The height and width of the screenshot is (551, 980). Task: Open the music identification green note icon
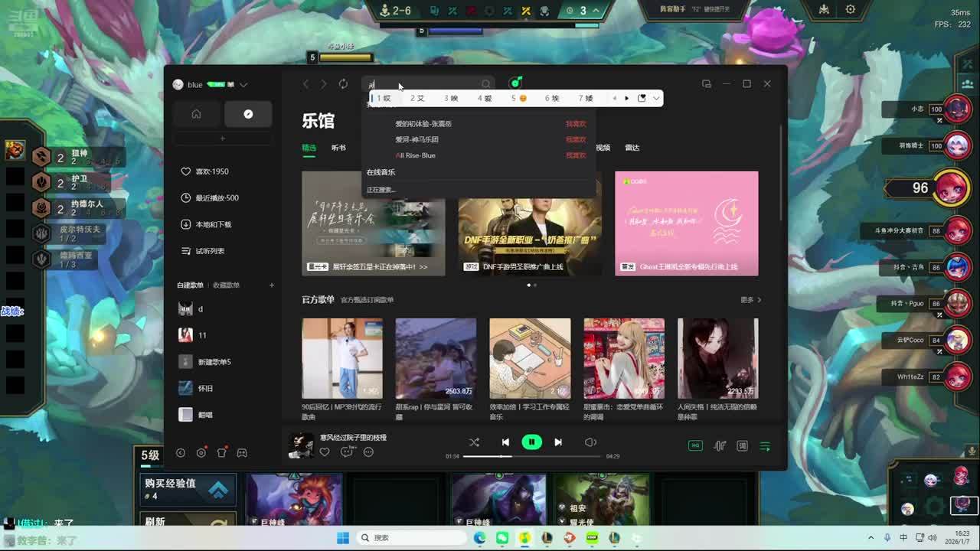[516, 83]
